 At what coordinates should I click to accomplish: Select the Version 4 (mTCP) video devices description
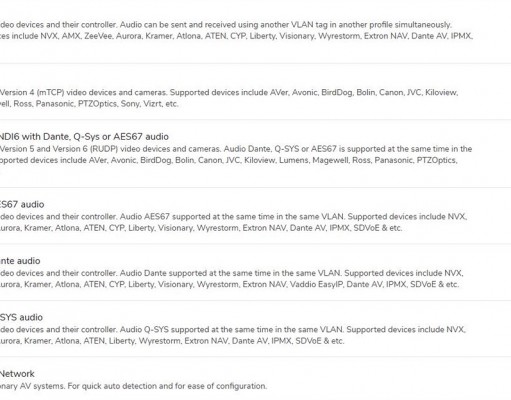pyautogui.click(x=229, y=92)
